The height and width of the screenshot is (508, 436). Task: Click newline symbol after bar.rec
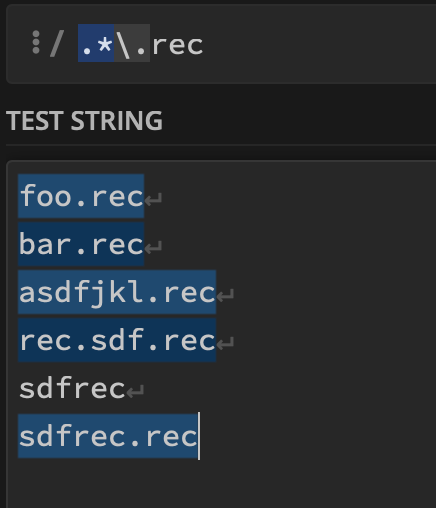(x=153, y=247)
